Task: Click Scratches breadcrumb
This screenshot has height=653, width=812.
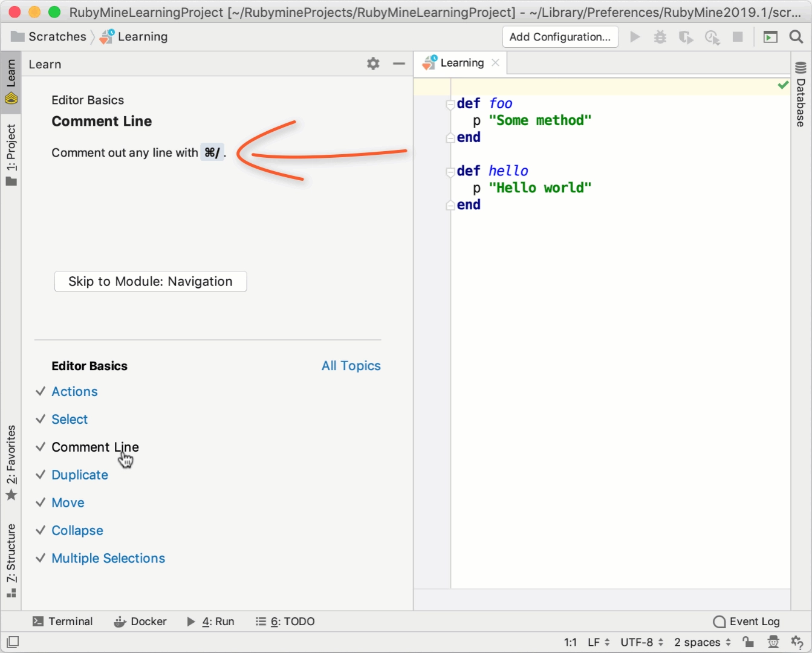Action: click(x=49, y=37)
